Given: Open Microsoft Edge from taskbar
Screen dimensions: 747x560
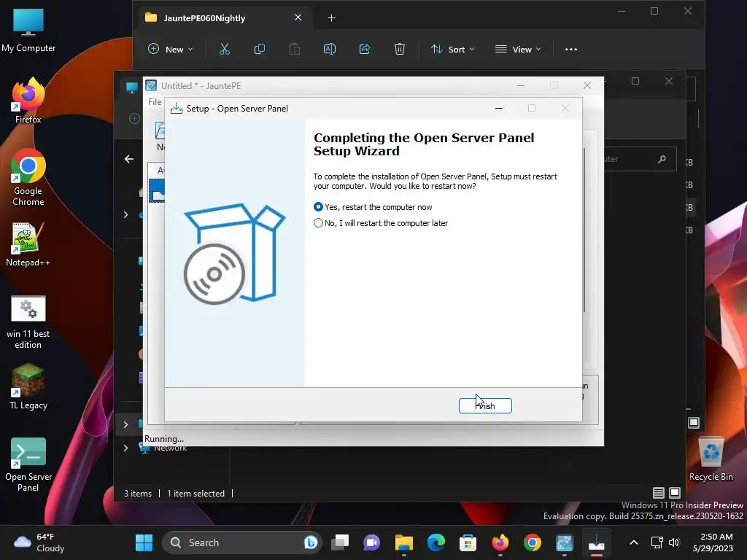Looking at the screenshot, I should (x=436, y=542).
